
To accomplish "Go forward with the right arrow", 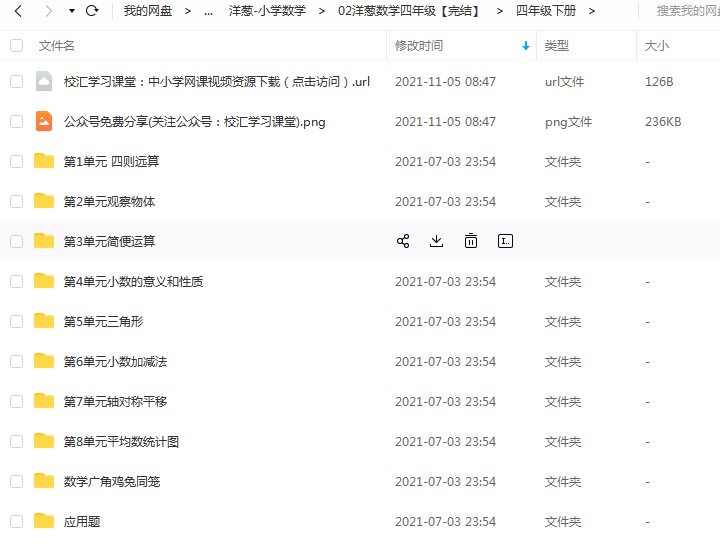I will (x=48, y=11).
